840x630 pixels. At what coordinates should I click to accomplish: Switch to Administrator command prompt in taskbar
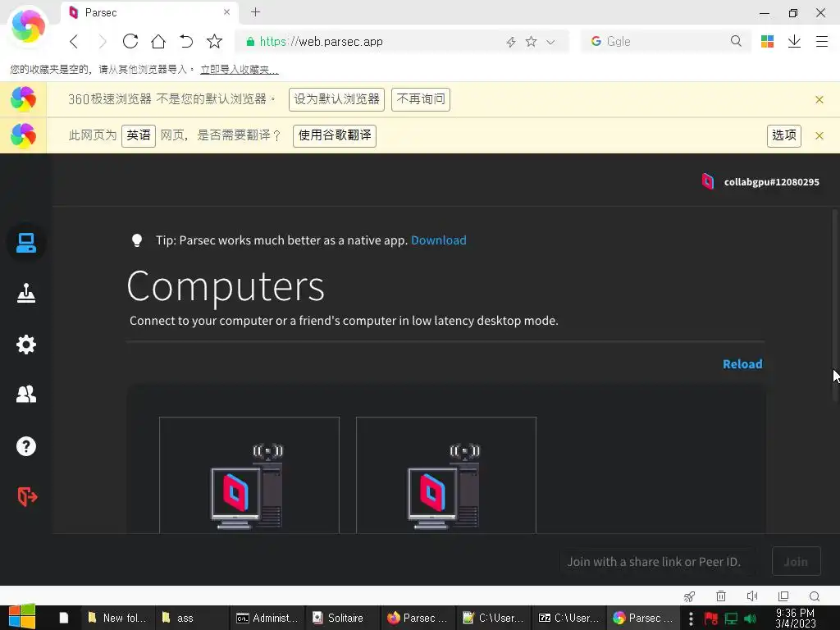(x=267, y=618)
